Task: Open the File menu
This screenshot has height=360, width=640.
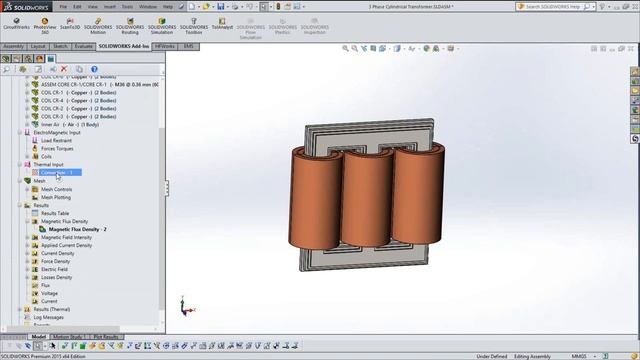Action: pyautogui.click(x=63, y=7)
